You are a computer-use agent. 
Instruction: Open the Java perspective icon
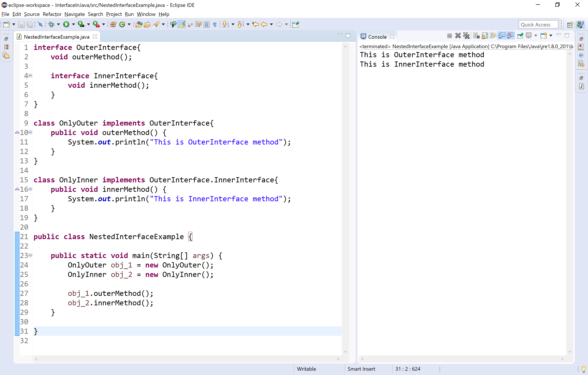[x=580, y=25]
